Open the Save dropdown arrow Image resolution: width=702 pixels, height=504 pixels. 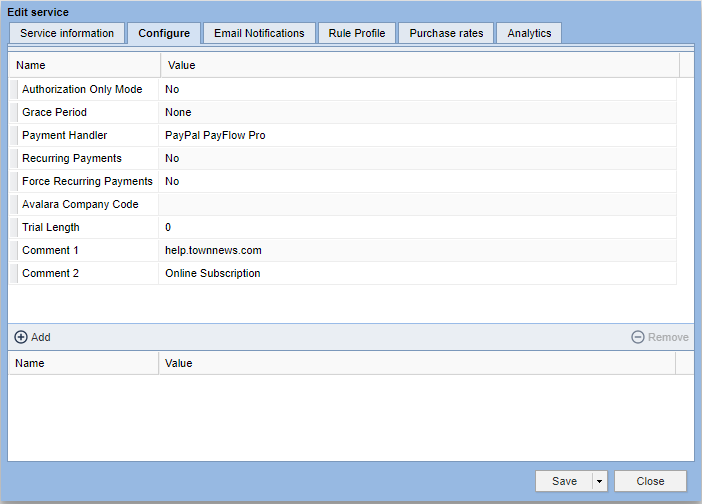(599, 481)
